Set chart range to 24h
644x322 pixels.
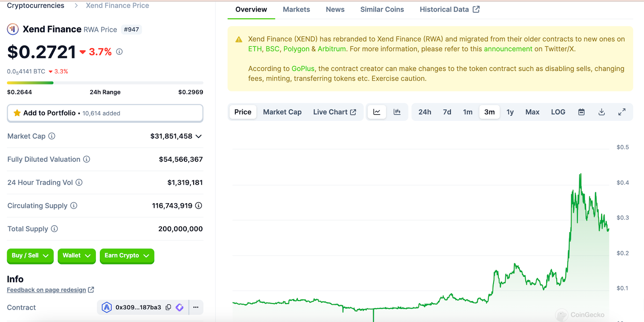[425, 112]
